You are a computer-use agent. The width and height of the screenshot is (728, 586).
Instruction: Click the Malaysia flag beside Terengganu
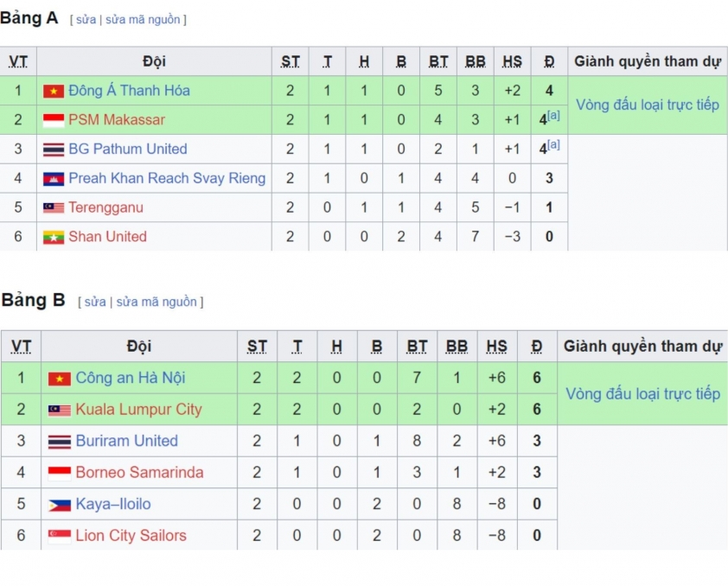tap(54, 207)
